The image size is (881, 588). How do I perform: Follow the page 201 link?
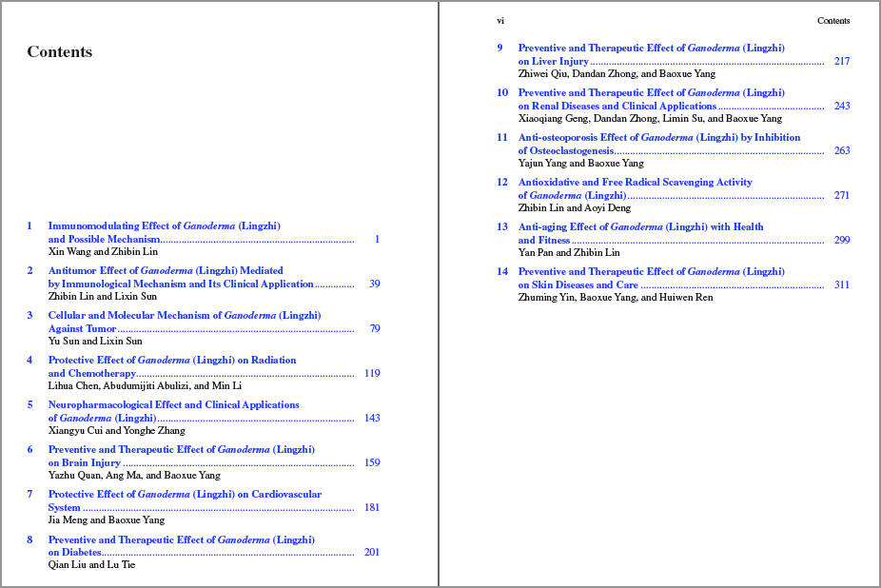tap(371, 553)
